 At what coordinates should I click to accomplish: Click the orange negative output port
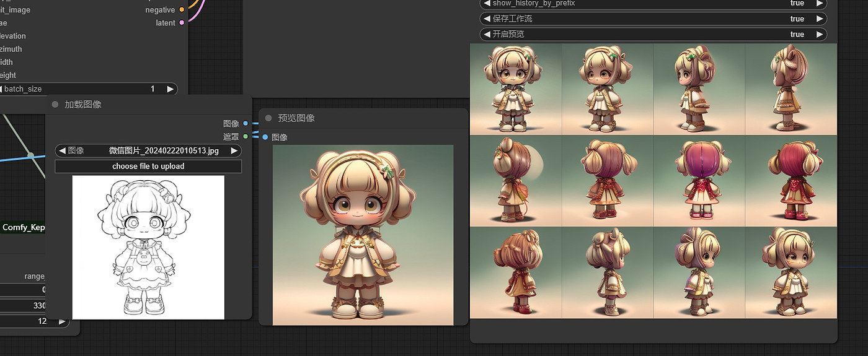[x=182, y=10]
